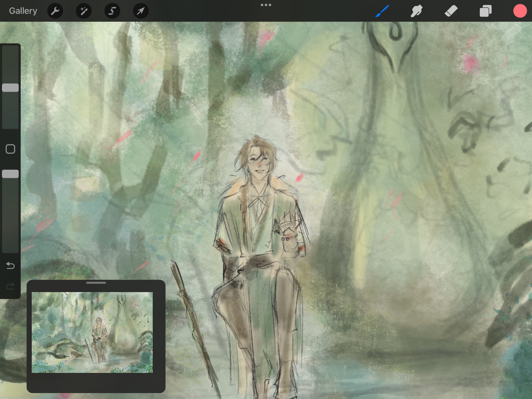The height and width of the screenshot is (399, 532).
Task: Tap the reference companion thumbnail image
Action: pyautogui.click(x=92, y=332)
